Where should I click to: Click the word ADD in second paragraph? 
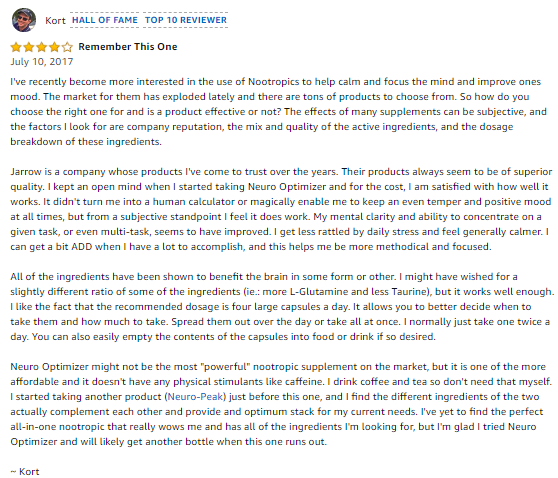[x=81, y=247]
